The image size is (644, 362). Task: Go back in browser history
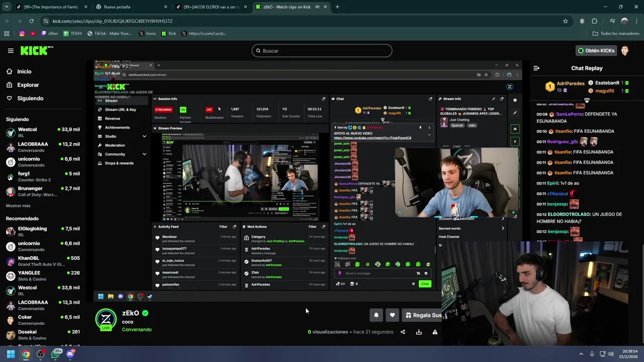pos(7,21)
